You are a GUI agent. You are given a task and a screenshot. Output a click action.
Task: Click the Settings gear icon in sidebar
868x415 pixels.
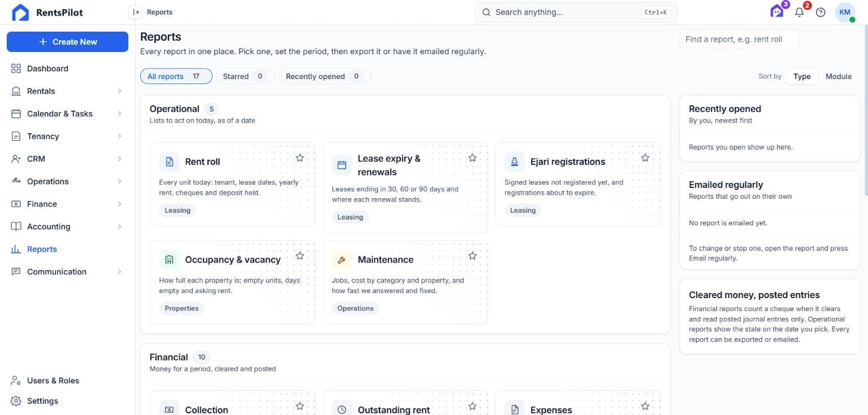coord(16,401)
